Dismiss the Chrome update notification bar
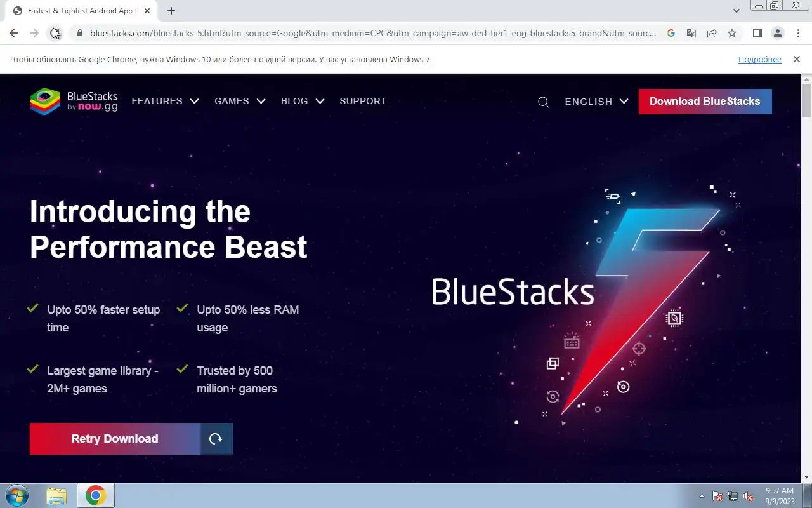812x508 pixels. click(x=796, y=59)
